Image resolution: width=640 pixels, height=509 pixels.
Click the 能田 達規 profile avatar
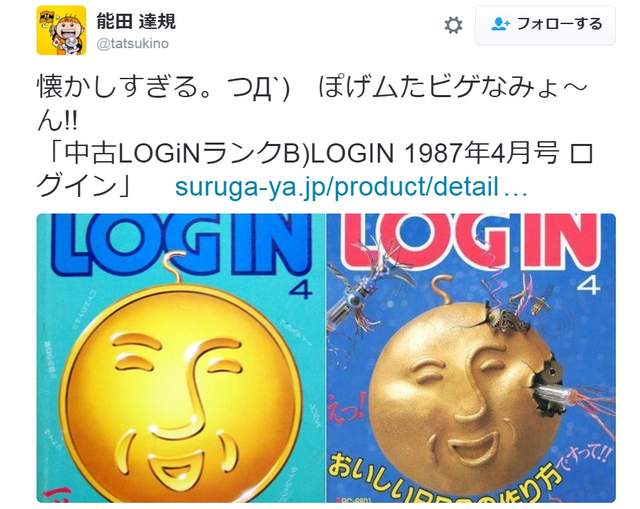click(x=61, y=31)
